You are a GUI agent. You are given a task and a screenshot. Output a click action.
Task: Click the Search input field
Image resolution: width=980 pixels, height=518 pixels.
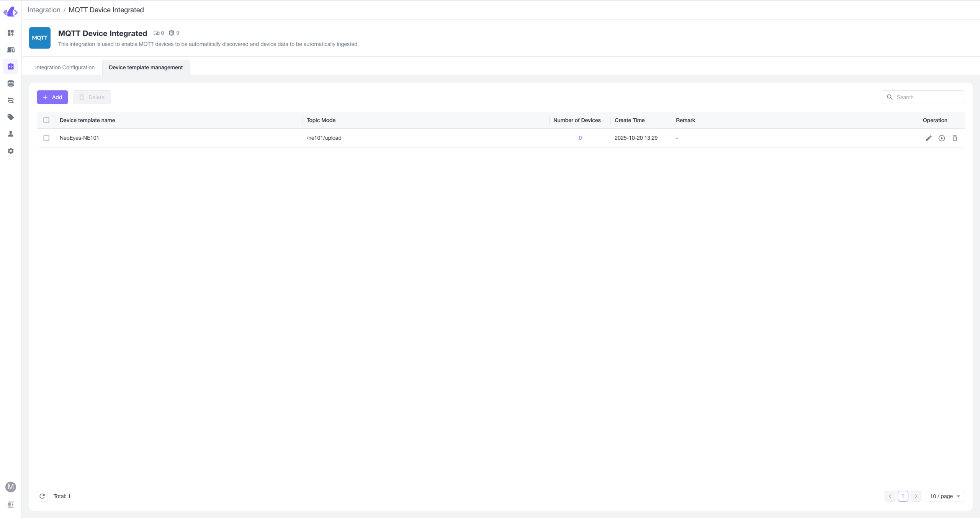927,97
